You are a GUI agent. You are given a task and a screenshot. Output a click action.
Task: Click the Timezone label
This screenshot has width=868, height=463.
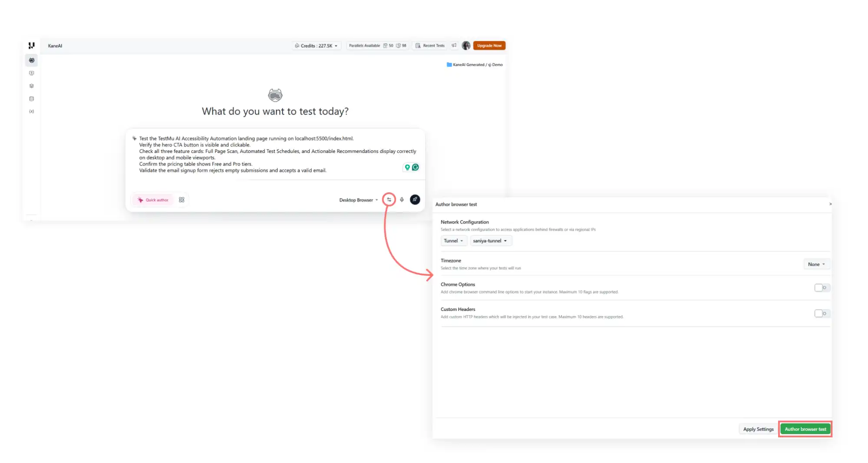(x=451, y=261)
